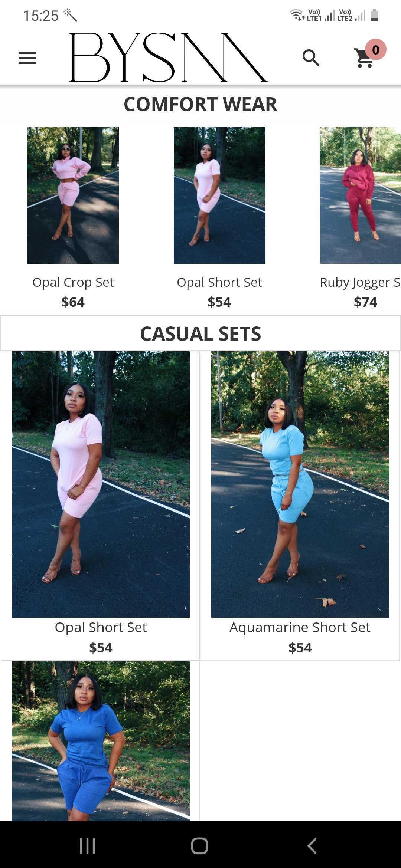
Task: Open the Comfort Wear Opal Short Set image
Action: 219,195
